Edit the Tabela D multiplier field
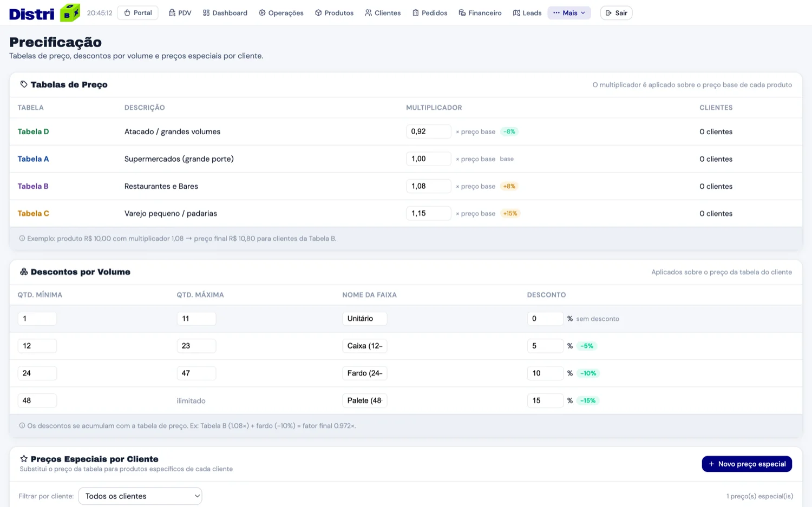The height and width of the screenshot is (507, 812). pyautogui.click(x=428, y=131)
